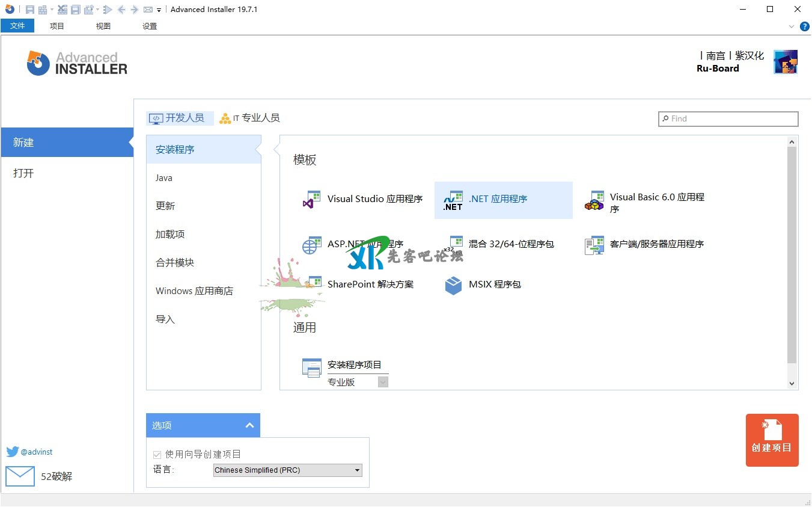Select the Visual Basic 6.0 template icon
This screenshot has width=812, height=507.
pyautogui.click(x=594, y=201)
